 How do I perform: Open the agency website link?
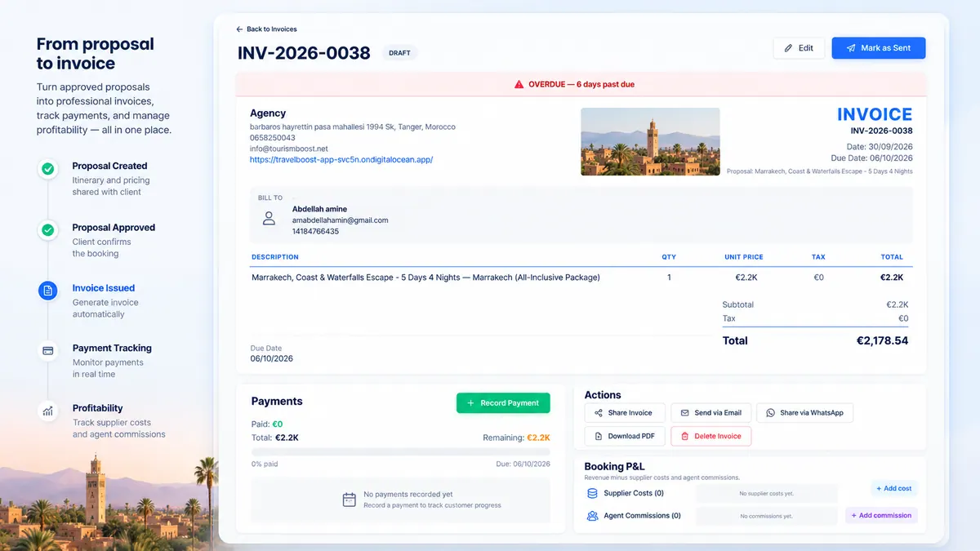341,160
